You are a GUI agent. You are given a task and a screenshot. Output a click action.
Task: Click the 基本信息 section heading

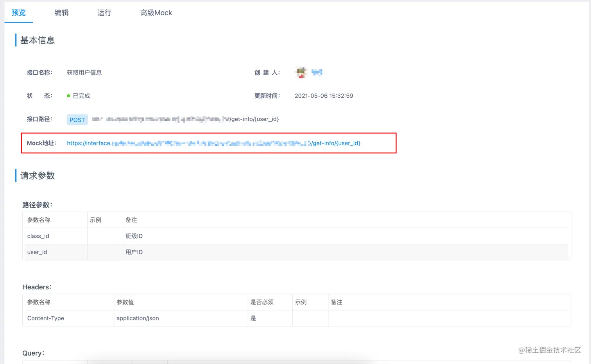(37, 40)
